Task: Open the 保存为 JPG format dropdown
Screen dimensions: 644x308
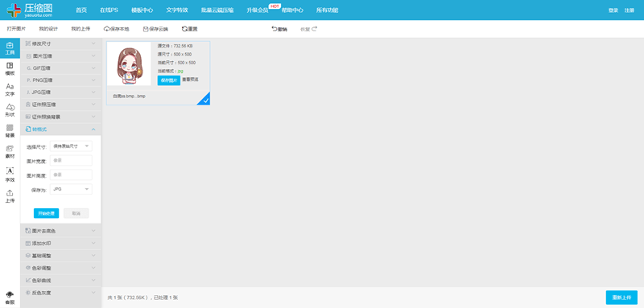Action: pos(71,189)
